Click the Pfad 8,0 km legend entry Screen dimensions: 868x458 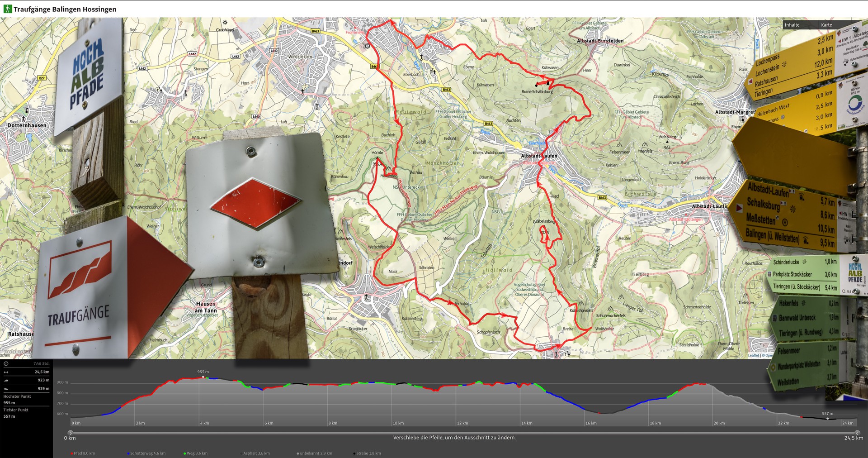pyautogui.click(x=83, y=453)
